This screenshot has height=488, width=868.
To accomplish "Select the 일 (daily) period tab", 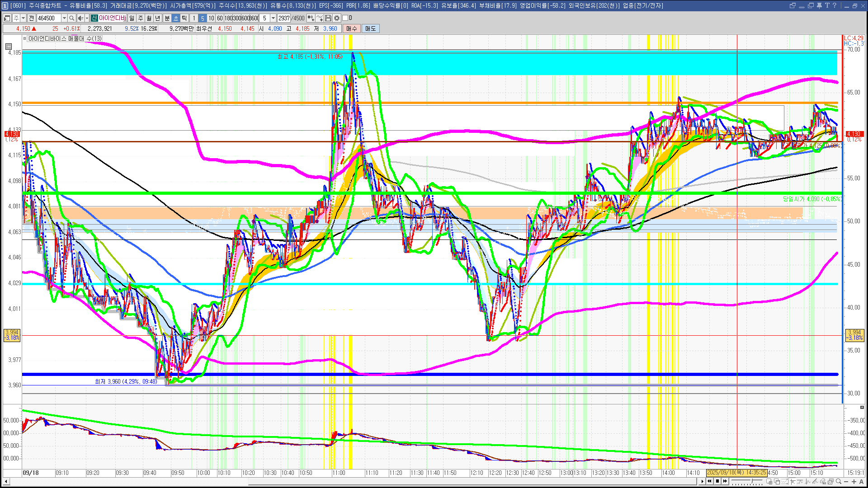I will tap(132, 18).
